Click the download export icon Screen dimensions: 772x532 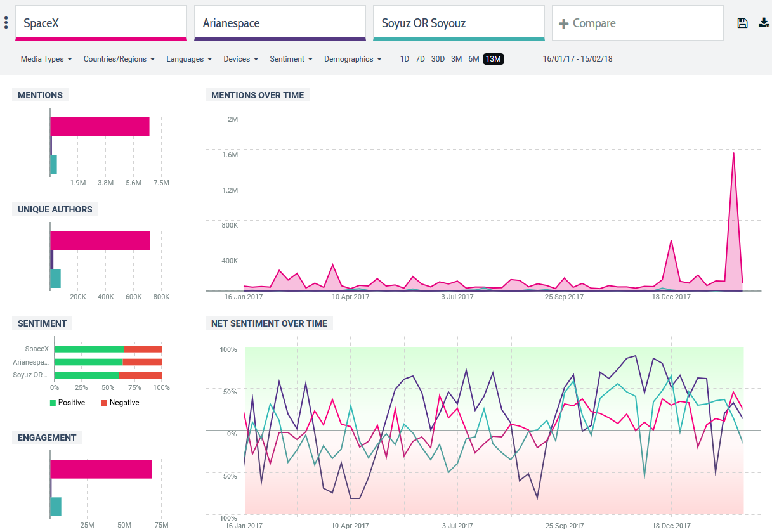pos(764,23)
